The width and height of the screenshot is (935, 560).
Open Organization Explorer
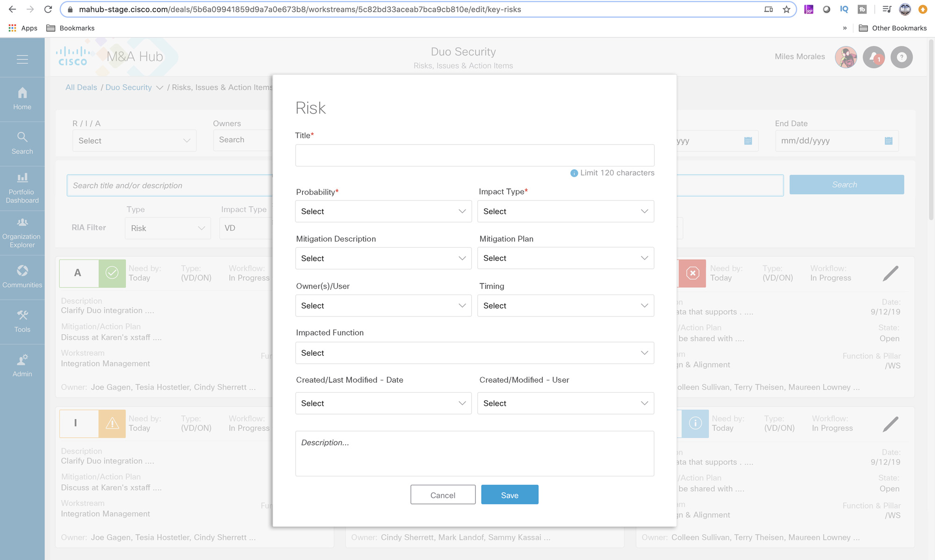pyautogui.click(x=22, y=233)
